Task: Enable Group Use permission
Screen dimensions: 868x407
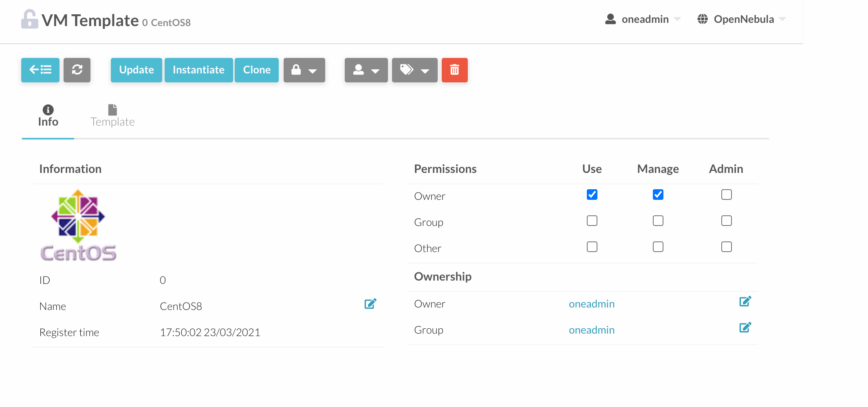Action: click(x=592, y=221)
